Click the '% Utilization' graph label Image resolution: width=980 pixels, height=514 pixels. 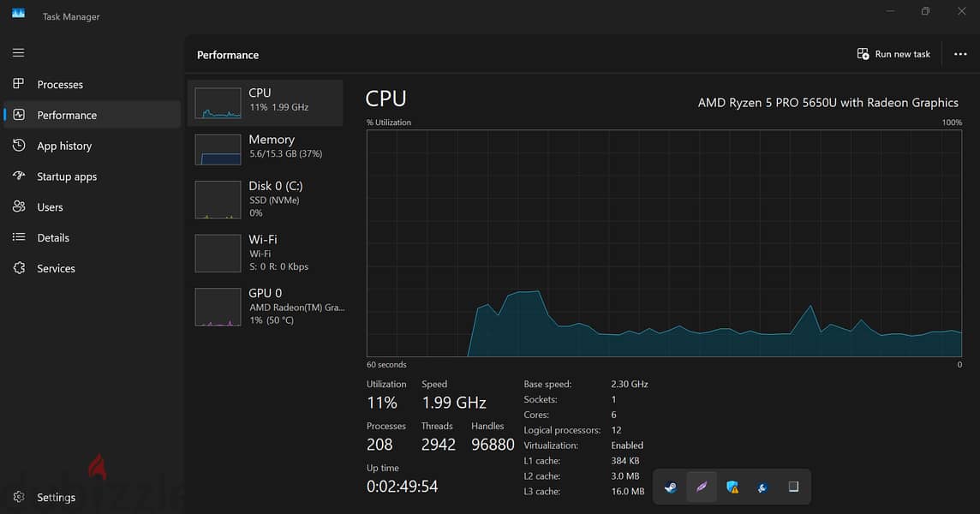tap(389, 123)
